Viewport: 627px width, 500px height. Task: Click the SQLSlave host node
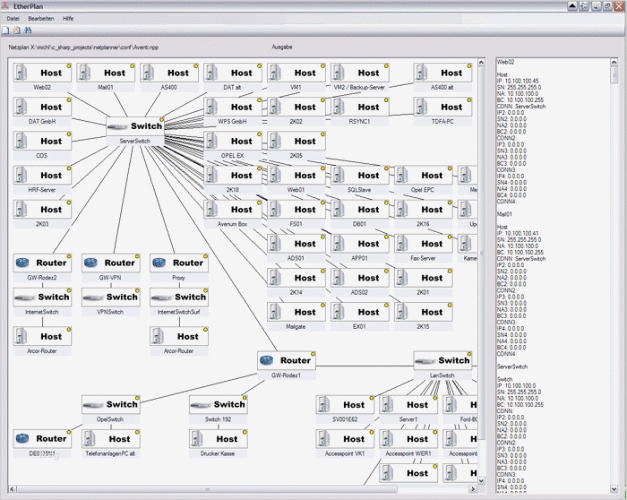(x=360, y=176)
